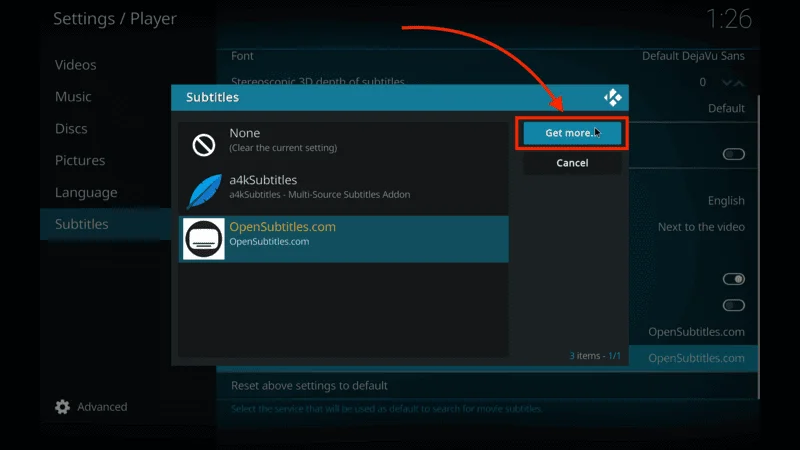The width and height of the screenshot is (800, 450).
Task: Click the OpenSubtitles.com logo thumbnail
Action: [204, 239]
